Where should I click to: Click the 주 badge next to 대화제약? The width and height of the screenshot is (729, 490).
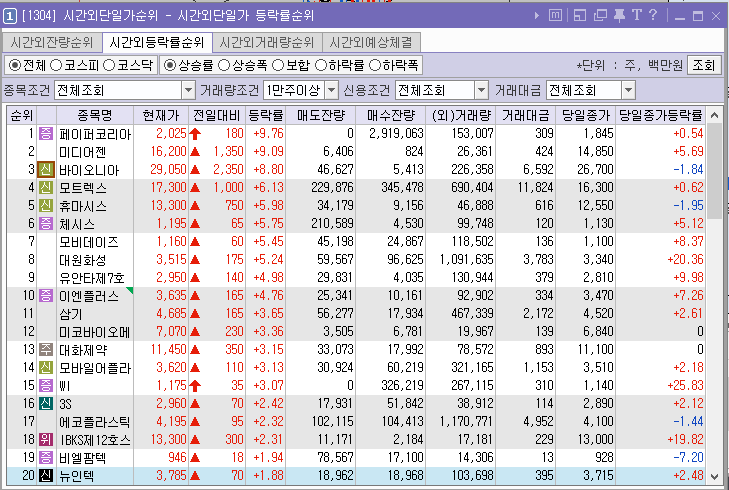point(46,350)
